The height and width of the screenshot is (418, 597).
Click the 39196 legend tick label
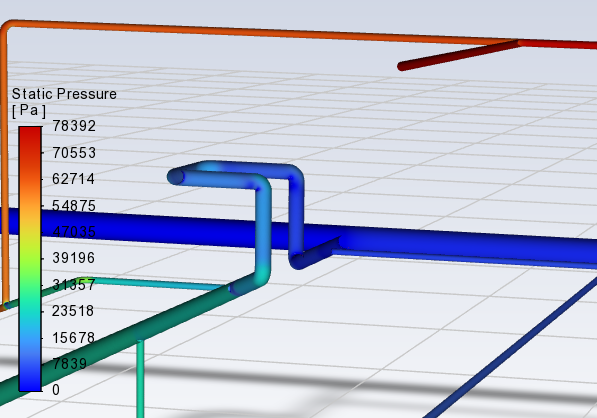pos(73,258)
